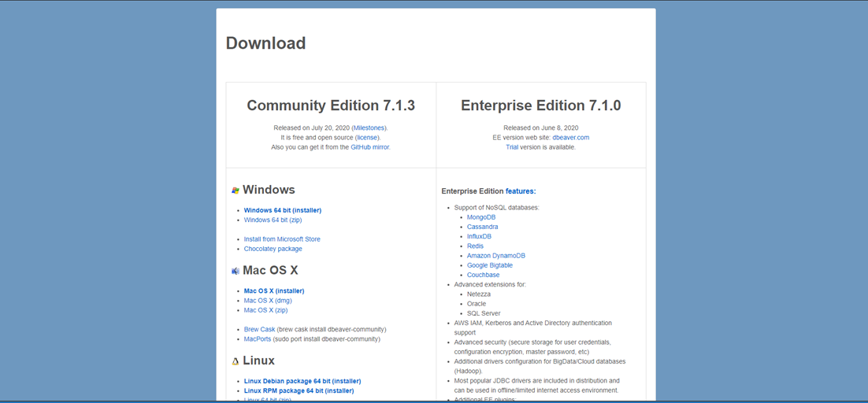The width and height of the screenshot is (868, 403).
Task: Visit the GitHub mirror link
Action: (370, 147)
